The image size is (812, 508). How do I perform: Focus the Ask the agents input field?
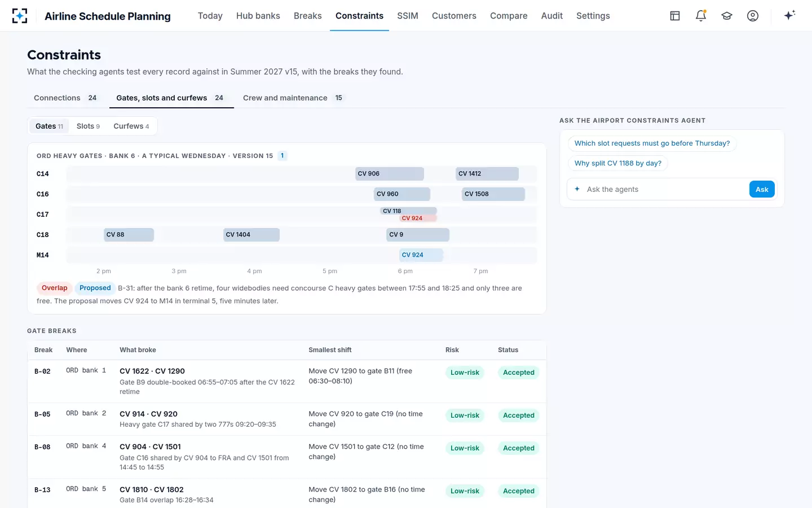pos(666,190)
